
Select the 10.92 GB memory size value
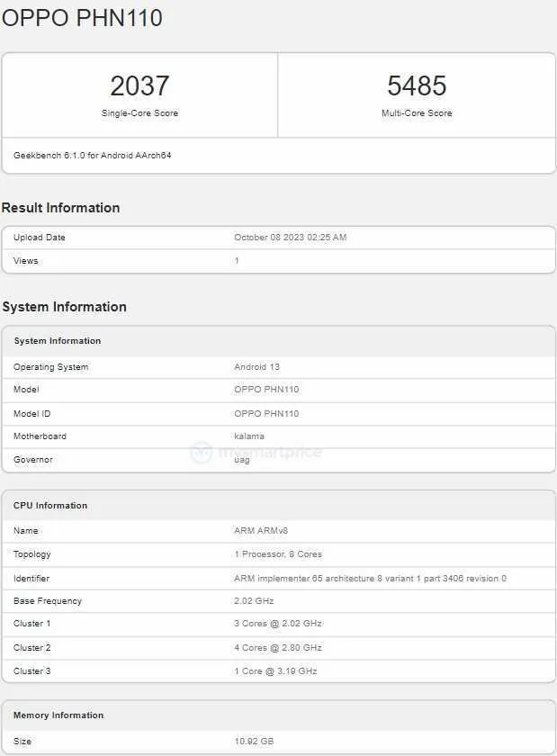(254, 741)
